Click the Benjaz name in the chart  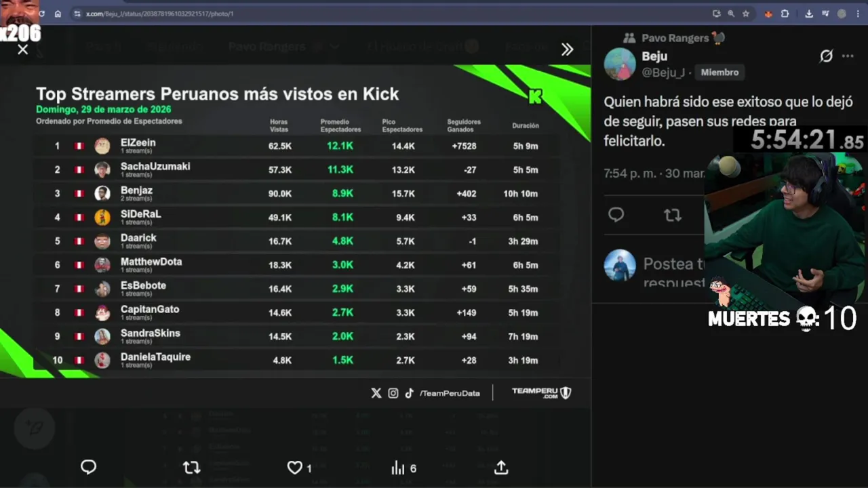pyautogui.click(x=136, y=190)
